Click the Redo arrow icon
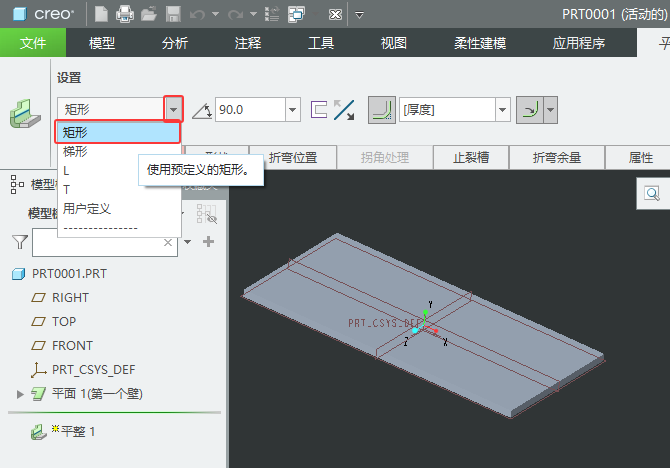This screenshot has width=670, height=468. (x=235, y=15)
